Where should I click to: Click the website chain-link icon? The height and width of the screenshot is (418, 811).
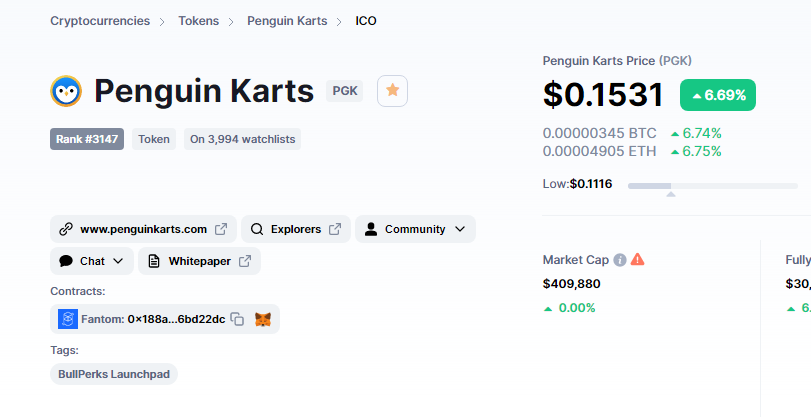point(66,229)
